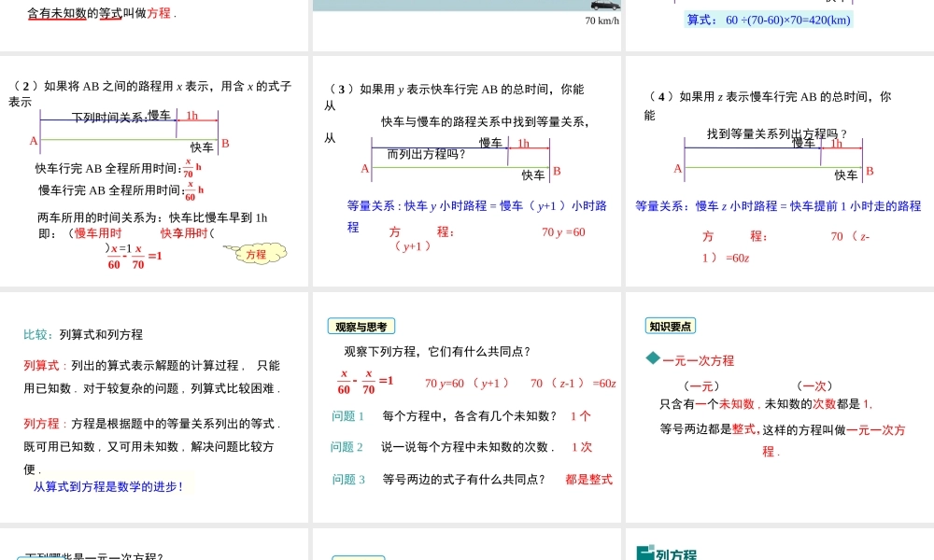934x560 pixels.
Task: Click the teal diamond bullet before 一元一次方程
Action: (x=653, y=358)
